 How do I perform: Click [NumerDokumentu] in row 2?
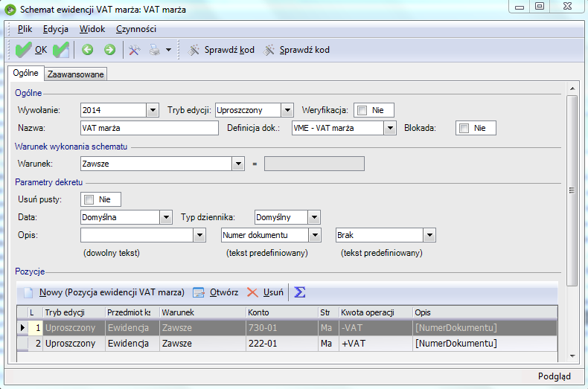[456, 344]
